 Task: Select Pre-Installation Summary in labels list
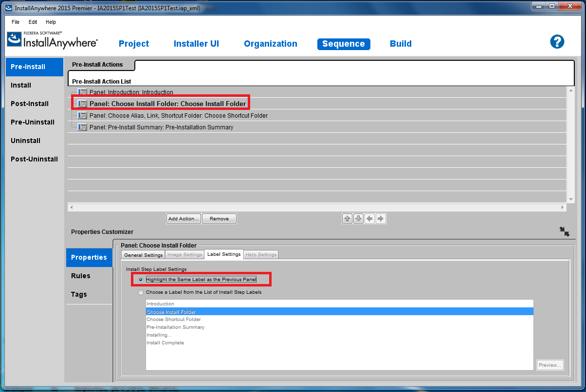pos(340,327)
